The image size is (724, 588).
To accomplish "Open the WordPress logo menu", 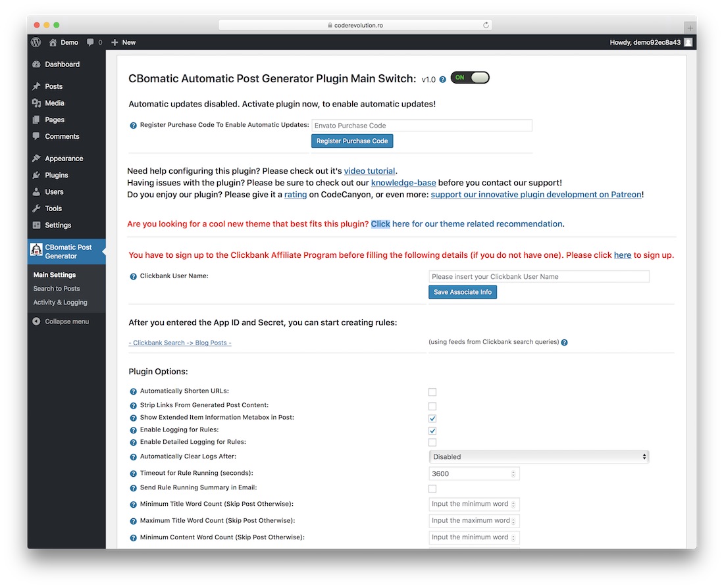I will pos(36,42).
